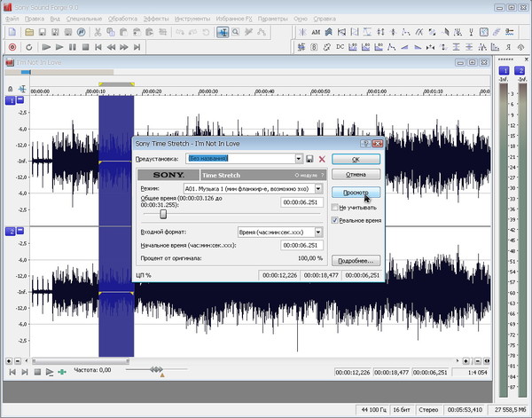Click the Paste clipboard icon
This screenshot has width=532, height=418.
click(123, 32)
